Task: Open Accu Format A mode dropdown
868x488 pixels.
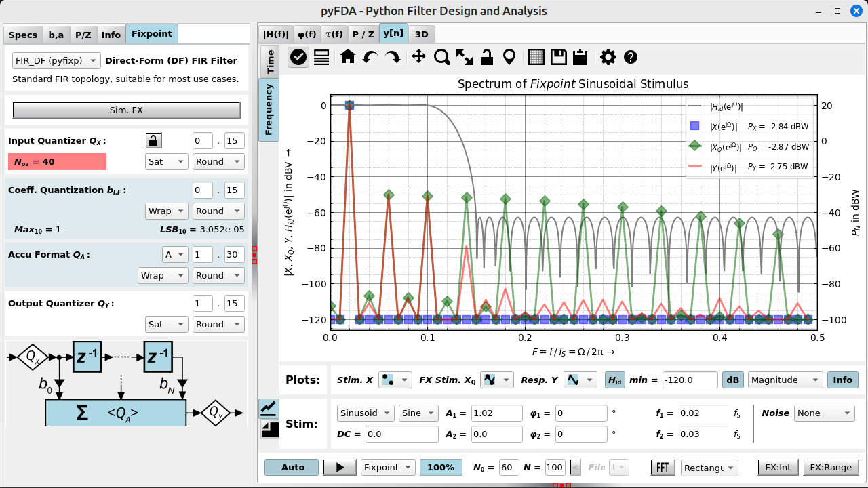Action: [x=174, y=255]
